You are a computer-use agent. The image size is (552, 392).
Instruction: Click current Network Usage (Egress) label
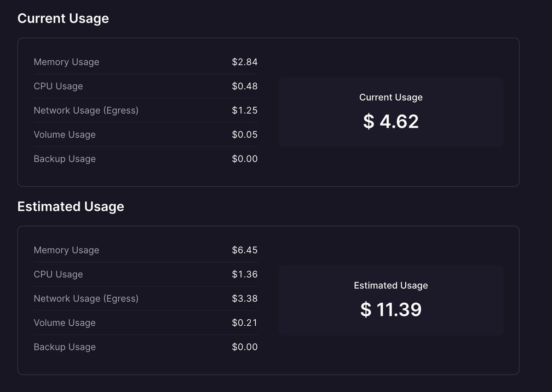(x=86, y=110)
